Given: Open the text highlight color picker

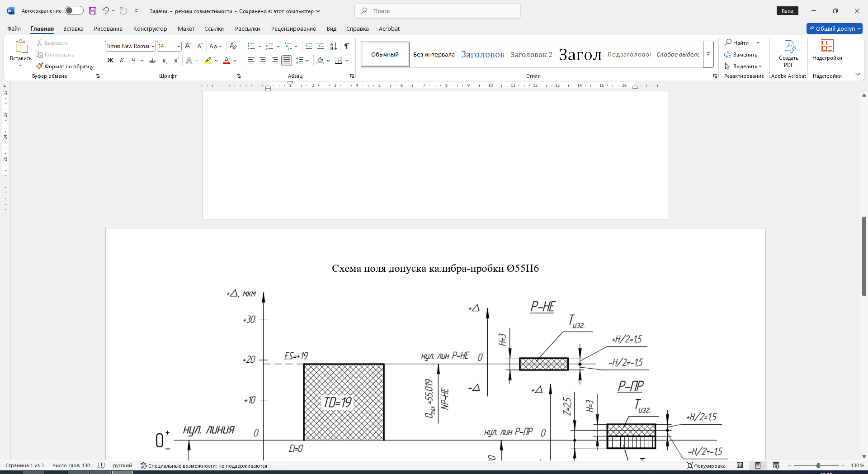Looking at the screenshot, I should (216, 61).
